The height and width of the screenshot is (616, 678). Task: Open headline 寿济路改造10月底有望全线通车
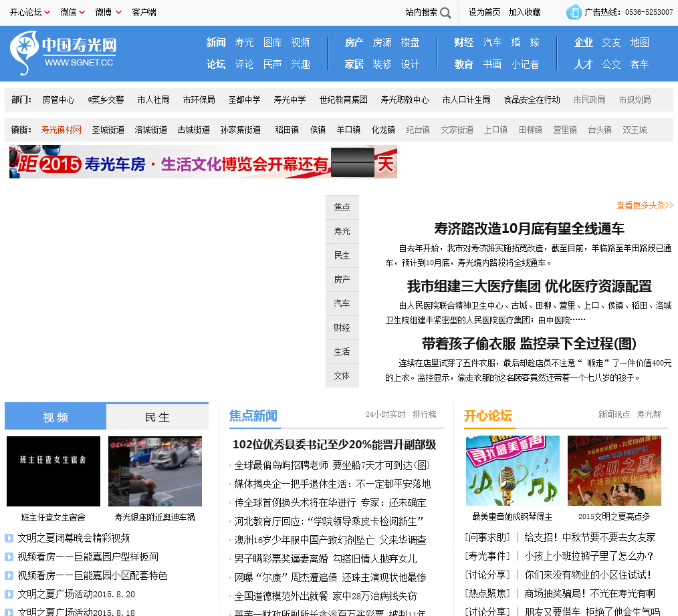pos(529,228)
